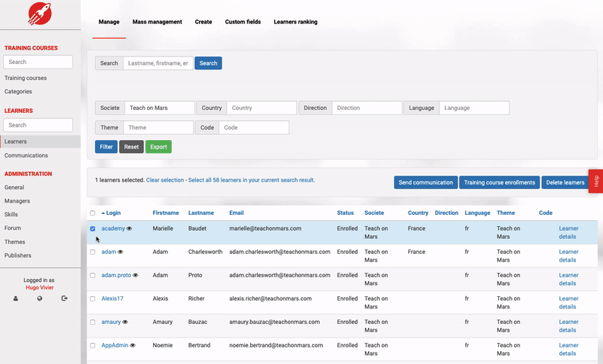Click the green Export button
The image size is (603, 364).
[158, 147]
